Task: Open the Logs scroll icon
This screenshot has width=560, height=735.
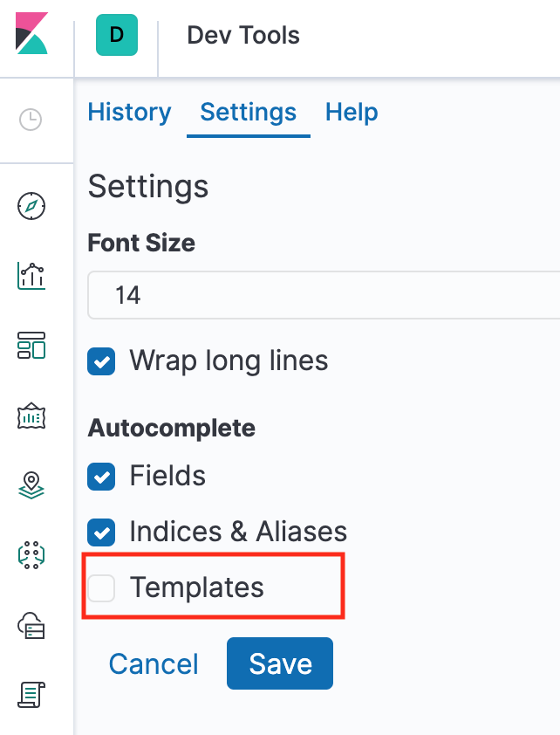Action: click(30, 694)
